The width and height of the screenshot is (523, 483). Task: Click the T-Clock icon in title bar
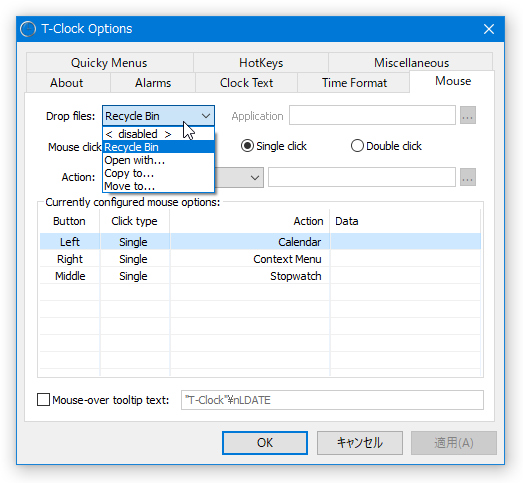28,29
